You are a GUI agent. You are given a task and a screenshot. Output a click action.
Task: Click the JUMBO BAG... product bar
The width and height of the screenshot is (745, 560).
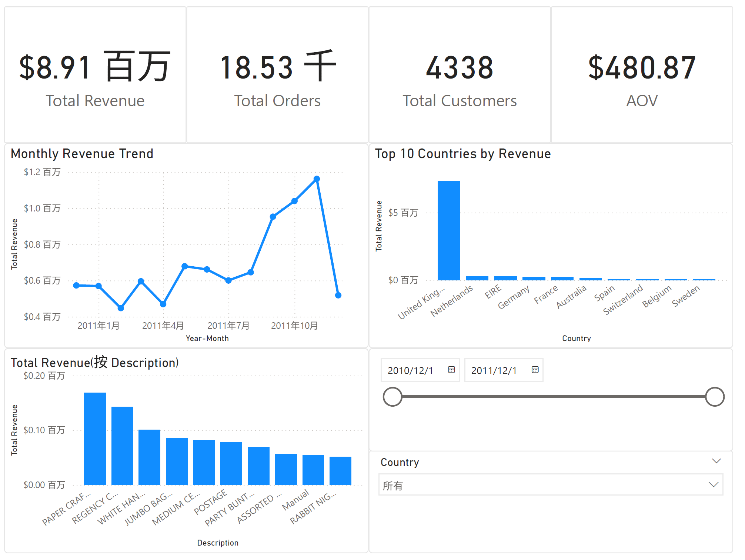(177, 461)
